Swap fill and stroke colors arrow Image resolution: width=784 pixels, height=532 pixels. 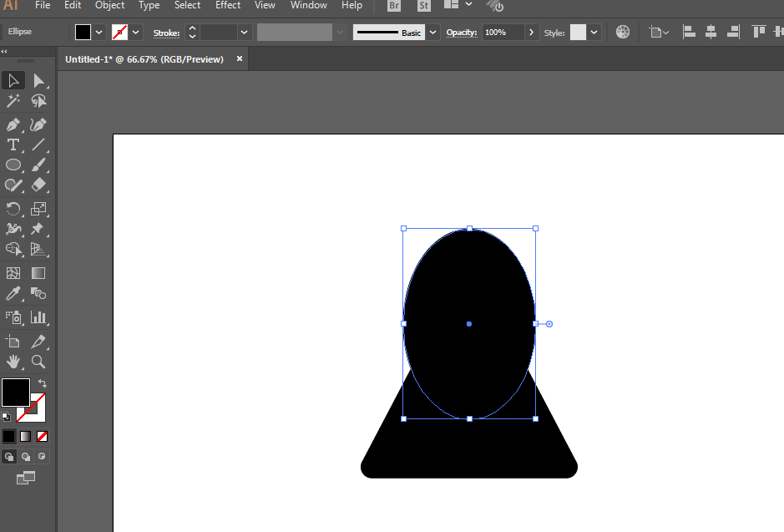tap(42, 383)
